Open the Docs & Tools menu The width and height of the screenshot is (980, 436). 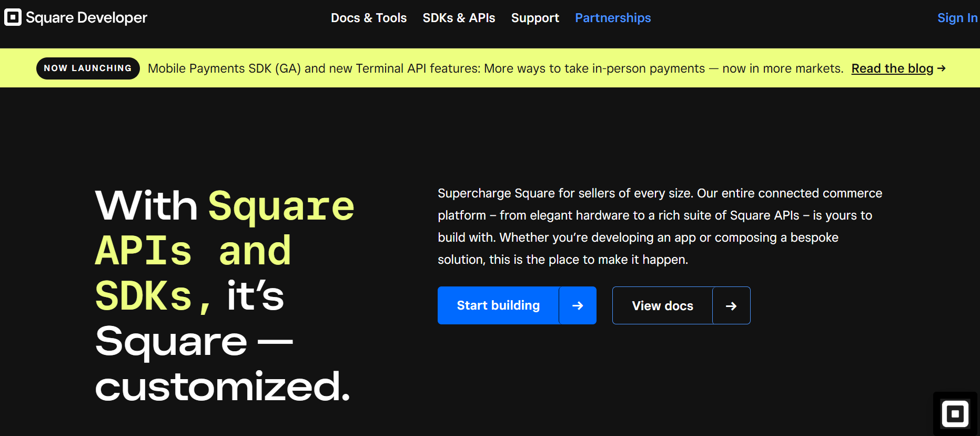369,18
